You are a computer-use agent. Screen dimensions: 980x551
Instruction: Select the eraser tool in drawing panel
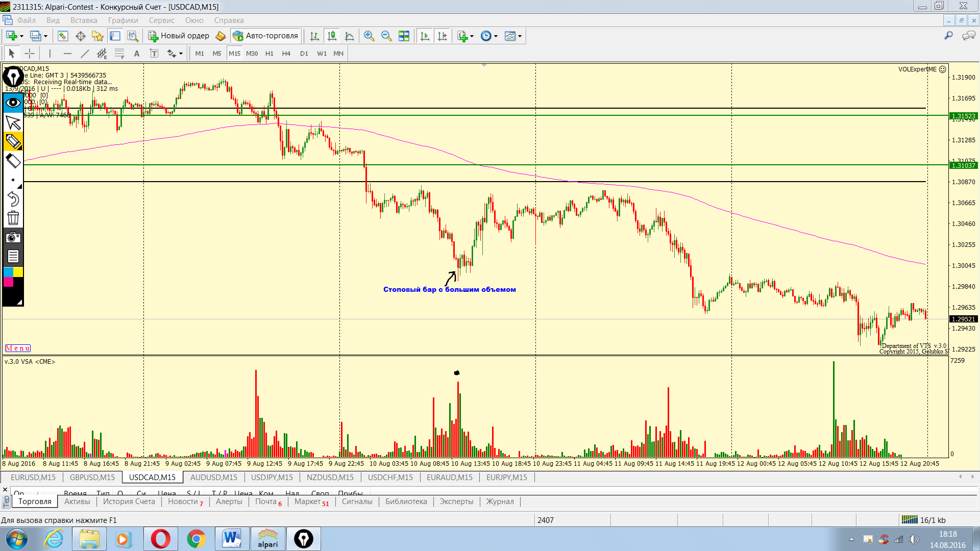13,161
